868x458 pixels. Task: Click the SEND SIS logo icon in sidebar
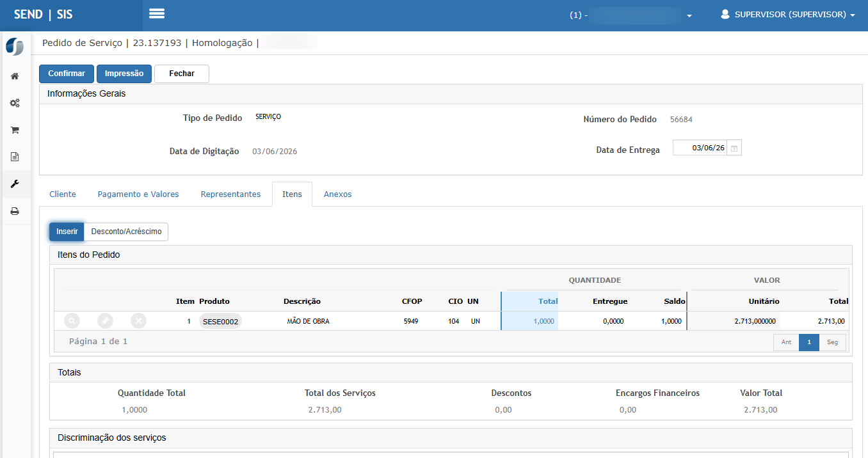click(x=14, y=47)
